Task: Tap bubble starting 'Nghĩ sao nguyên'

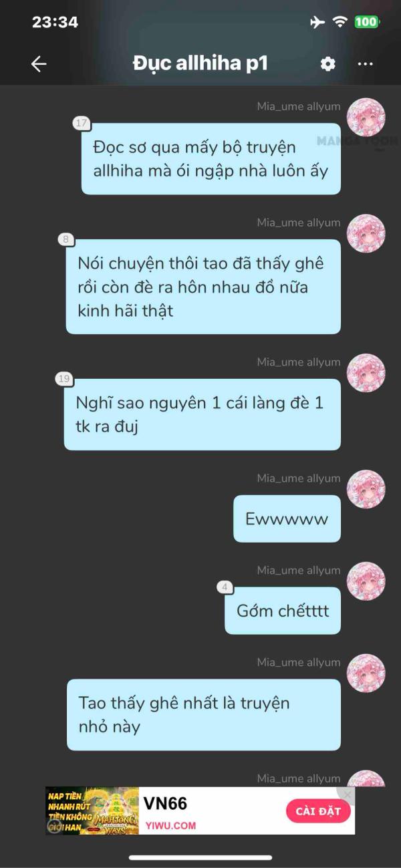Action: point(203,414)
